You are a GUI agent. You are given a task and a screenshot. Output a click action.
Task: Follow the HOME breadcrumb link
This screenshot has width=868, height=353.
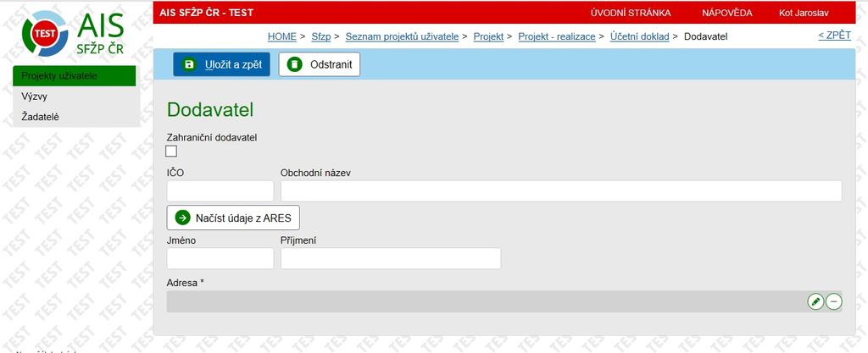click(282, 36)
